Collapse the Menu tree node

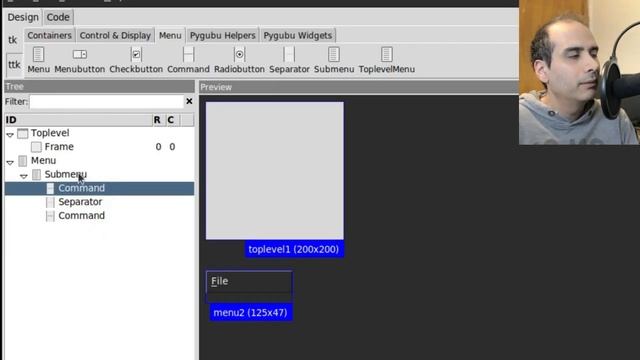pos(10,162)
